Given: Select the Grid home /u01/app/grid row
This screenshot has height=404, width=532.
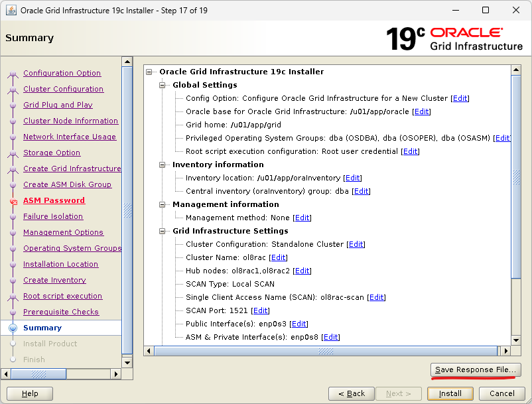Looking at the screenshot, I should click(233, 125).
